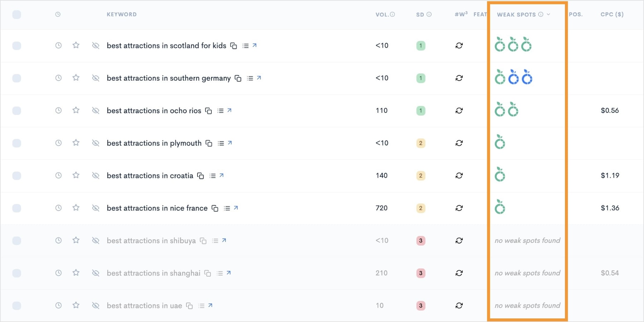
Task: Click the SD badge 3 for 'shibuya'
Action: click(421, 240)
